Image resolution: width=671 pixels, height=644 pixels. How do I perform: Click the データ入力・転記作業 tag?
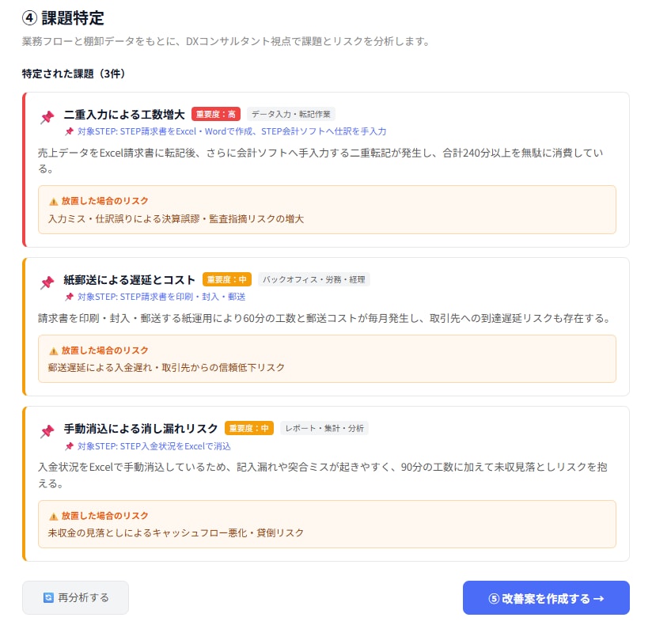coord(291,114)
